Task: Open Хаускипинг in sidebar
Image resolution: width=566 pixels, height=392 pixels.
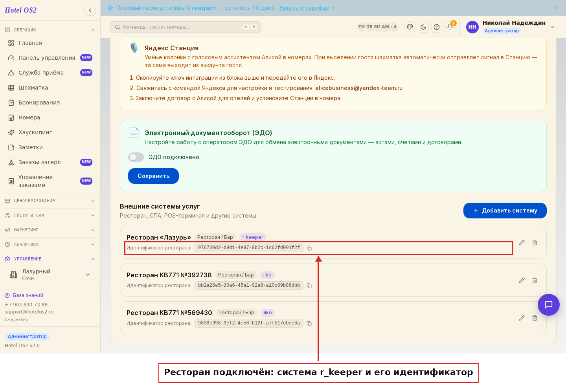Action: click(x=50, y=132)
